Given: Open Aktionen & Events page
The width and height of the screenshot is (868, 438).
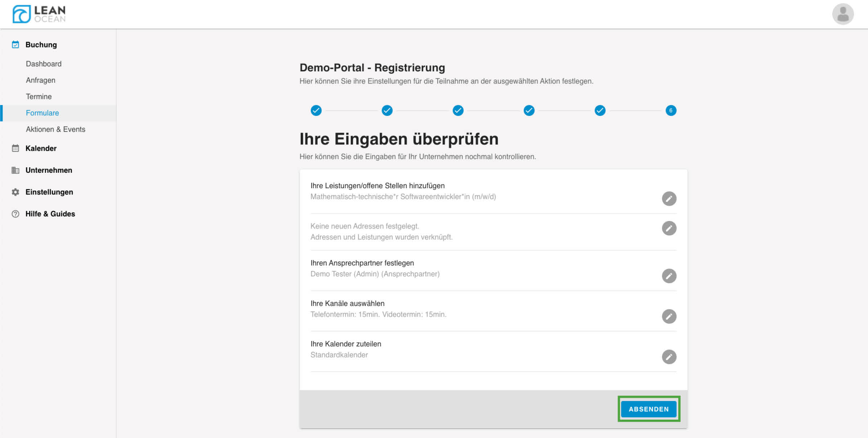Looking at the screenshot, I should [55, 129].
